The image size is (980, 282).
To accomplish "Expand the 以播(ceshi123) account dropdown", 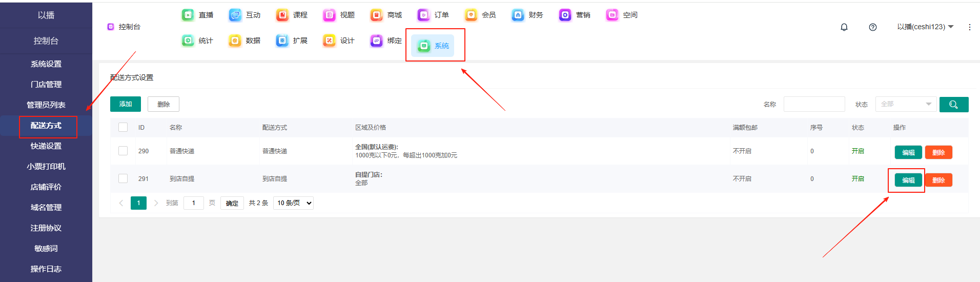I will (x=925, y=27).
